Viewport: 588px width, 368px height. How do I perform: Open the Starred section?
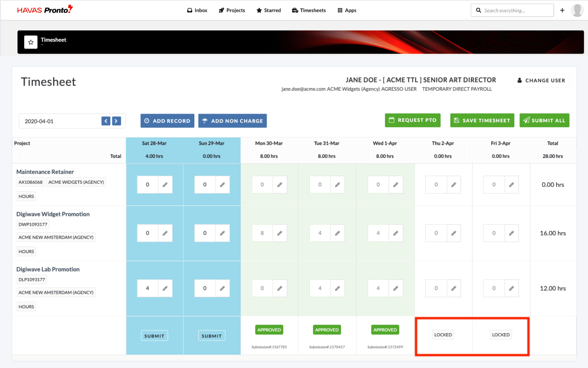point(269,10)
